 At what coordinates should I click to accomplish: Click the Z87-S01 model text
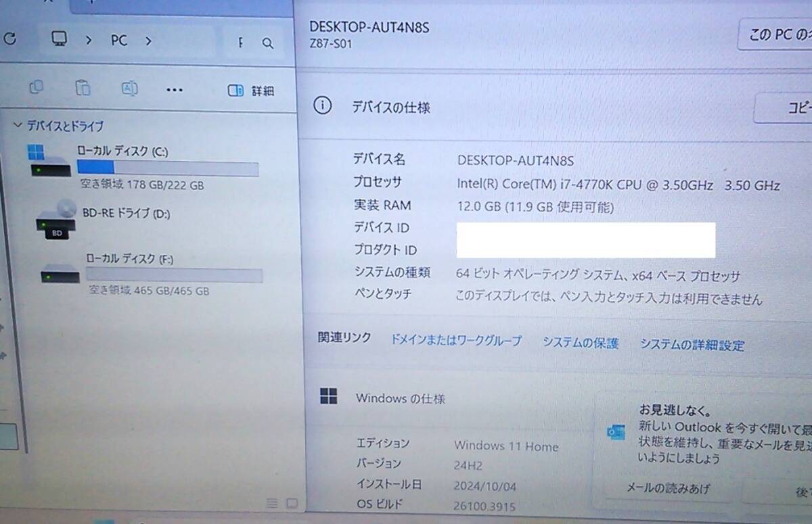330,45
